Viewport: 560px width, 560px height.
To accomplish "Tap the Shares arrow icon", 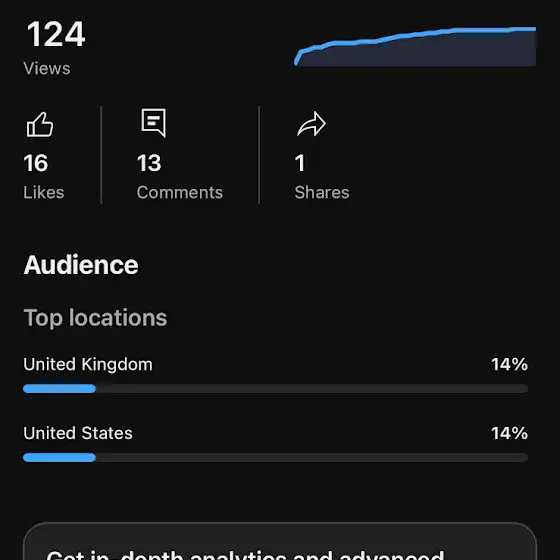I will point(311,124).
